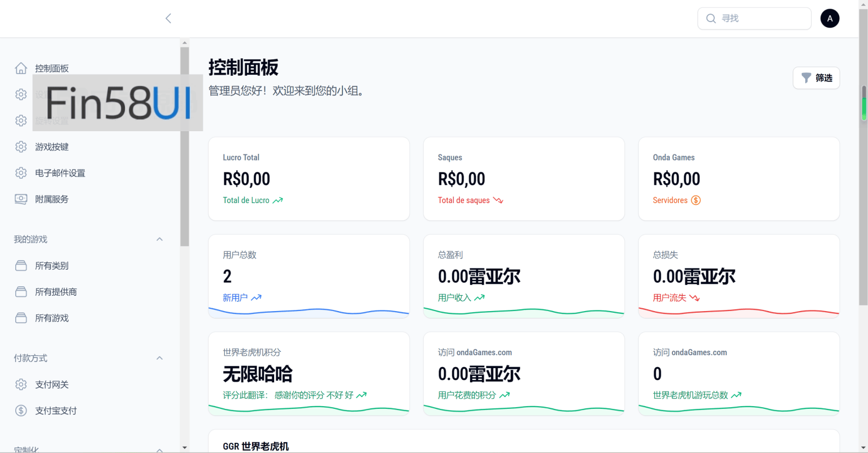Click the money icon beside 附属服务
This screenshot has width=868, height=453.
pos(21,199)
